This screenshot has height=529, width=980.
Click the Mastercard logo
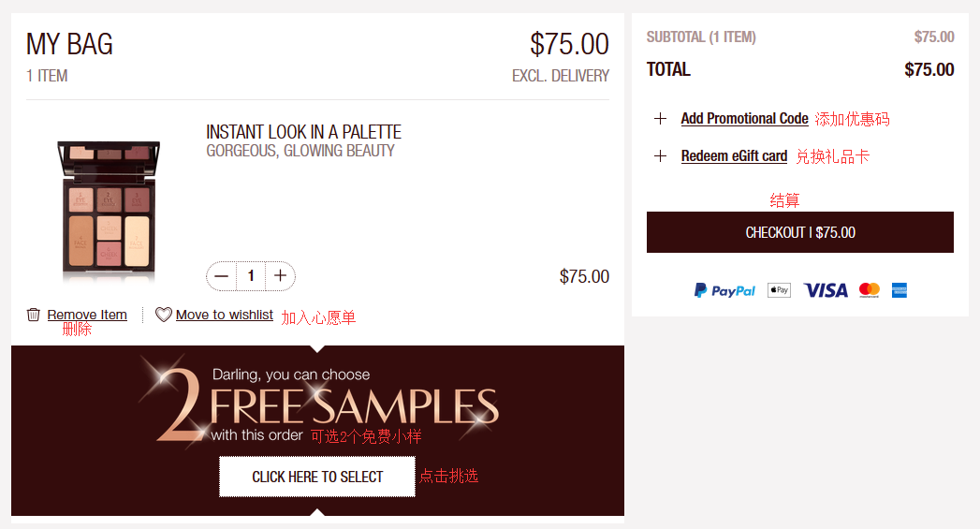870,290
